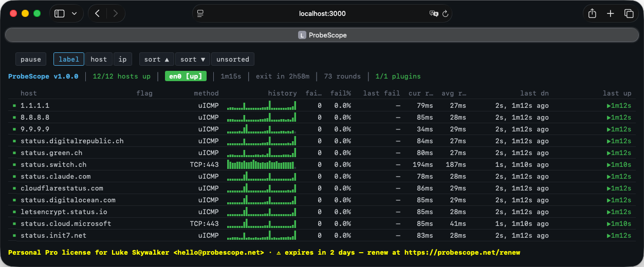Viewport: 644px width, 267px height.
Task: Click status dot beside status.digitalrepublic.ch
Action: tap(15, 141)
